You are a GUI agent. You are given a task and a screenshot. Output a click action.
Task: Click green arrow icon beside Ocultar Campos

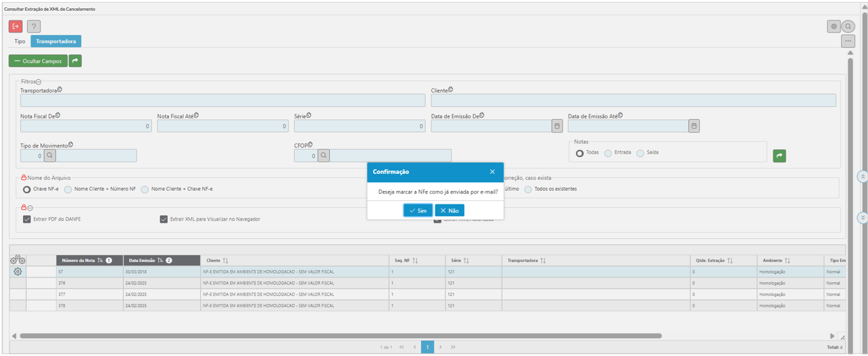coord(75,61)
